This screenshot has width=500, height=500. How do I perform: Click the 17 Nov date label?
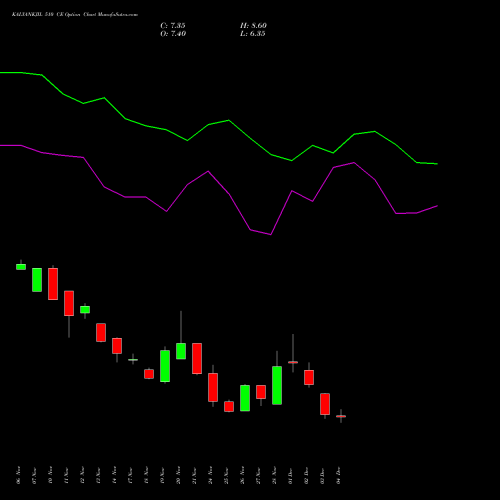[130, 475]
